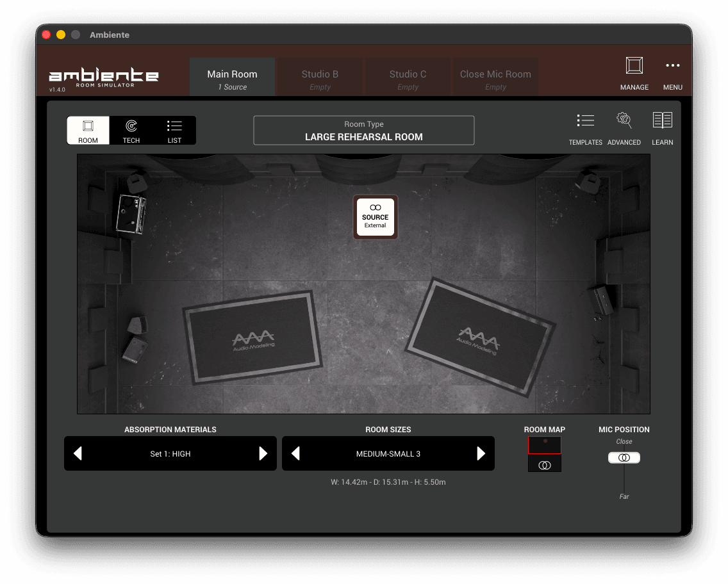Open the Advanced settings icon

[x=624, y=120]
